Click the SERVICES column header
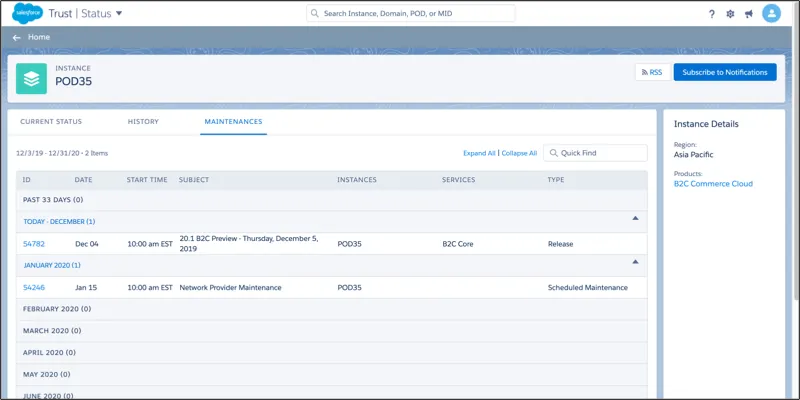The width and height of the screenshot is (800, 400). [458, 180]
